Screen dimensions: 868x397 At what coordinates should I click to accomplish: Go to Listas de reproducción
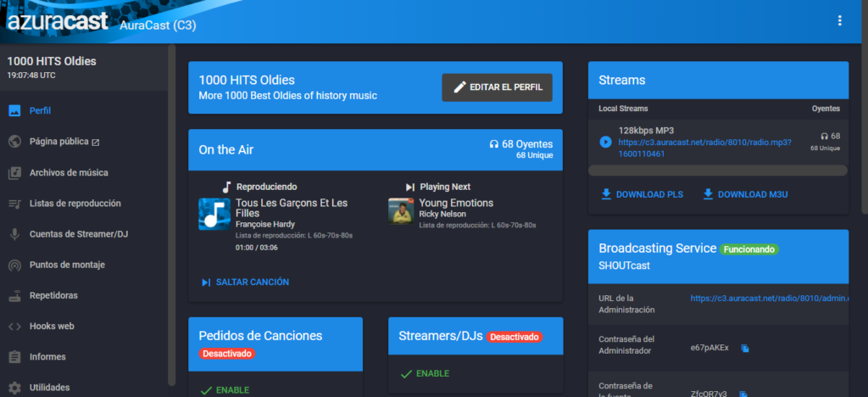click(x=75, y=204)
